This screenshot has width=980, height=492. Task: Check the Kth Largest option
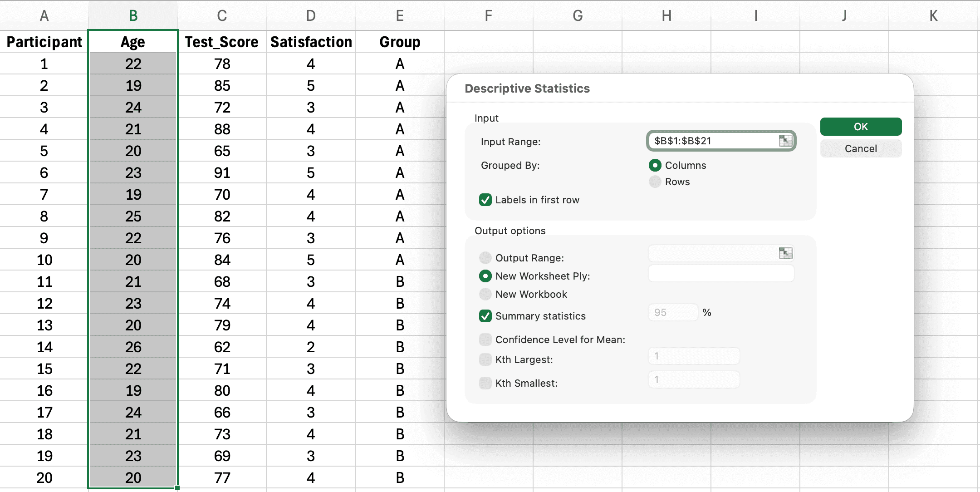point(485,359)
